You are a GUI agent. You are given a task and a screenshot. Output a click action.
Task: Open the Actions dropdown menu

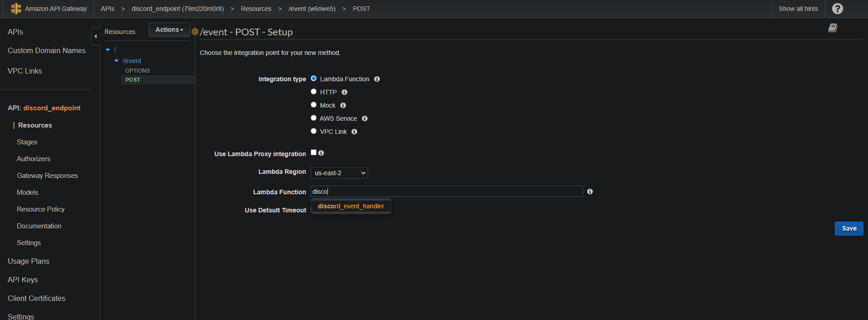pyautogui.click(x=169, y=30)
